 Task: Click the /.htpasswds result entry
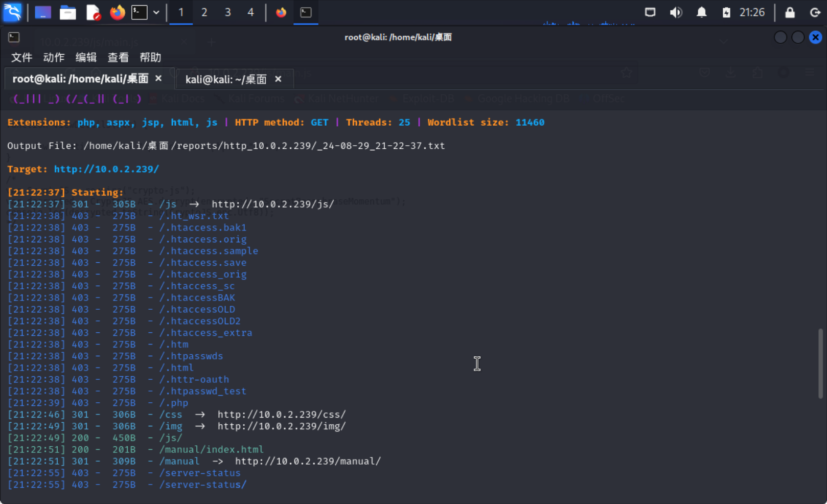point(191,356)
